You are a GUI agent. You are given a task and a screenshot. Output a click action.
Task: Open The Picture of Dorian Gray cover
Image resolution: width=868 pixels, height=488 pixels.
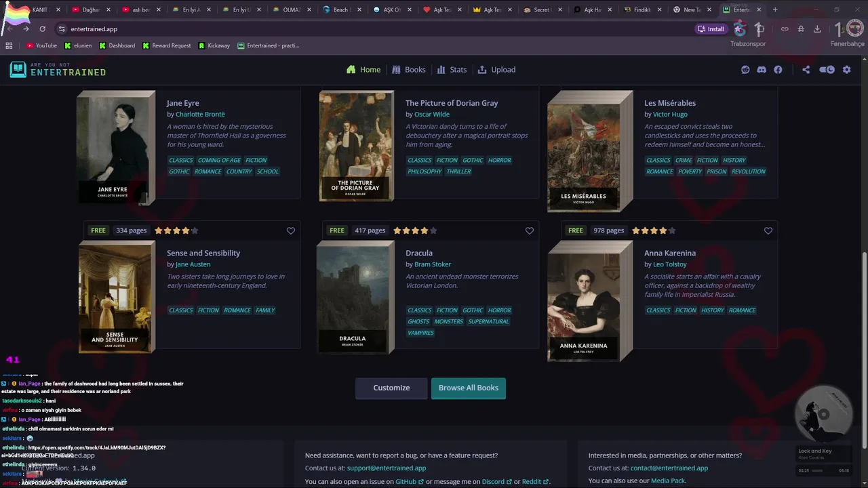tap(356, 146)
